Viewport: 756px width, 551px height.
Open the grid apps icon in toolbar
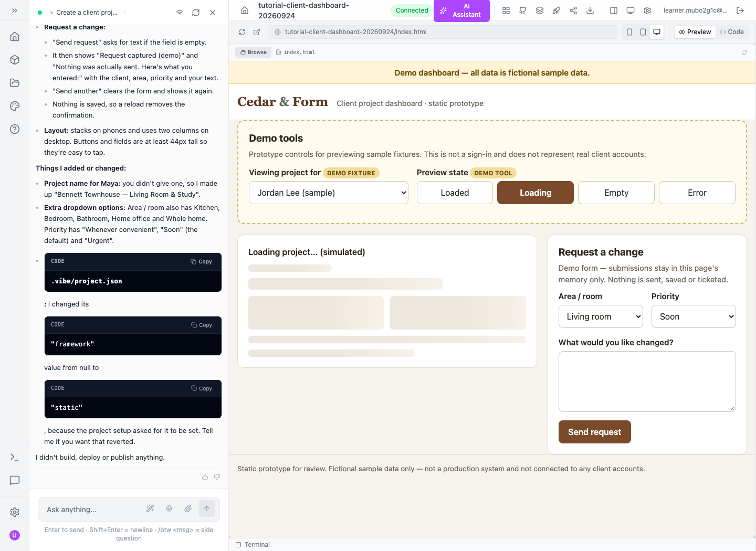506,10
